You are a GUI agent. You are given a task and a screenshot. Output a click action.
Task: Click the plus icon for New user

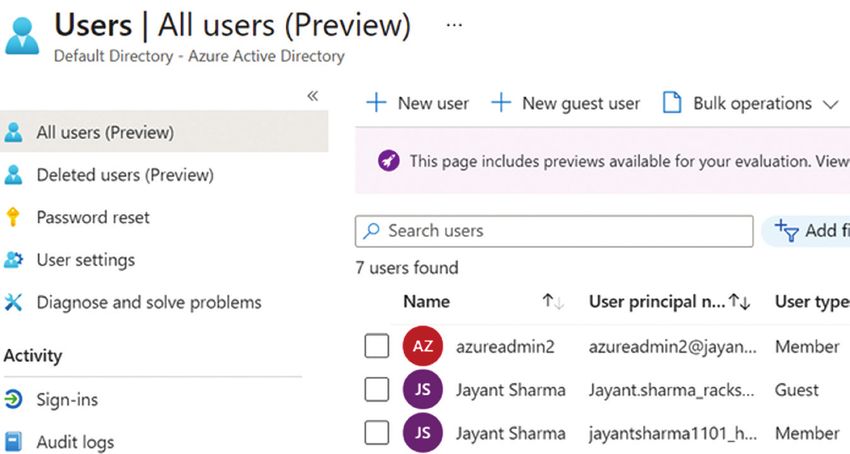376,103
